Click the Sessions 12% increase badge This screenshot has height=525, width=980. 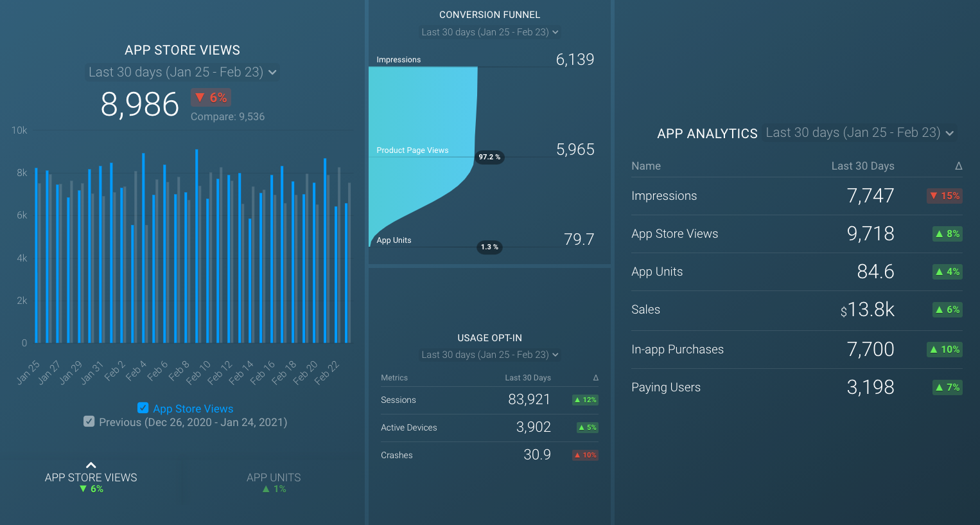(585, 400)
